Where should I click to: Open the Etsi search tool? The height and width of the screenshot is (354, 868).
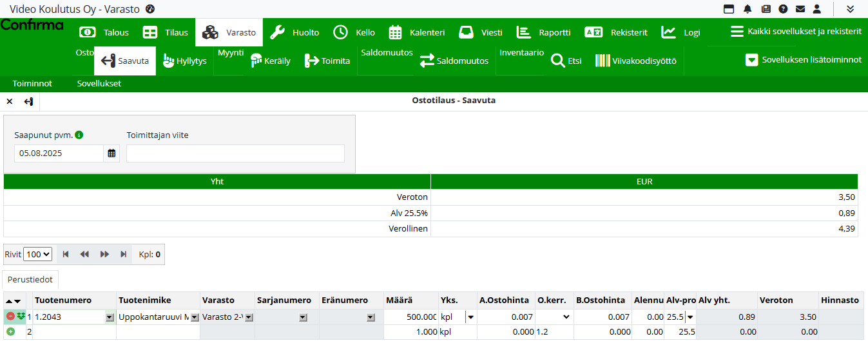pyautogui.click(x=566, y=61)
